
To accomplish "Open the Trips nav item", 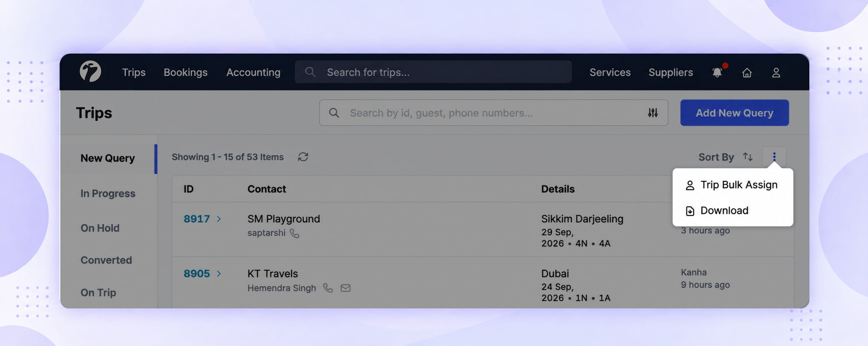I will [134, 72].
